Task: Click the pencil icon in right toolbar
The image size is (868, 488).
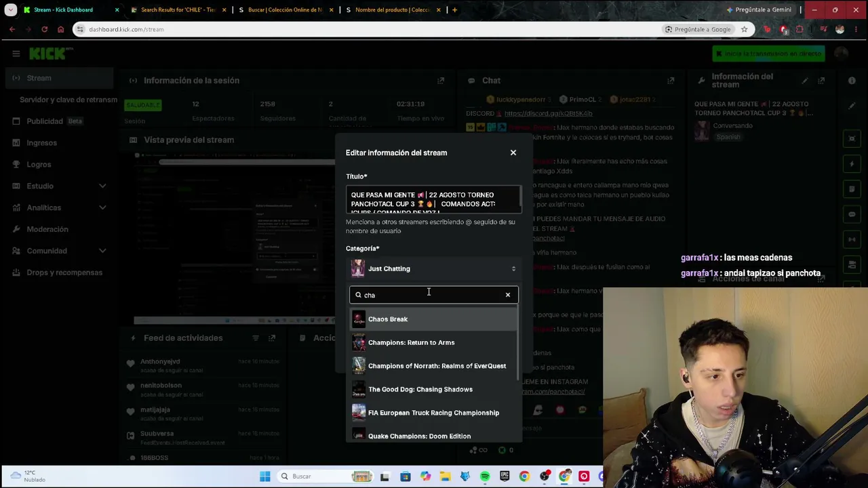Action: (x=852, y=106)
